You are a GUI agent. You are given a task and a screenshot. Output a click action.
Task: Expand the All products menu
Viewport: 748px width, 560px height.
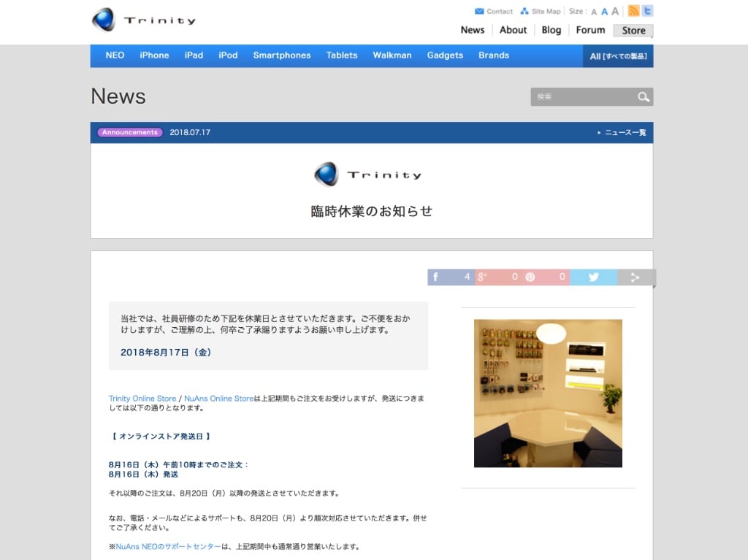(x=618, y=56)
